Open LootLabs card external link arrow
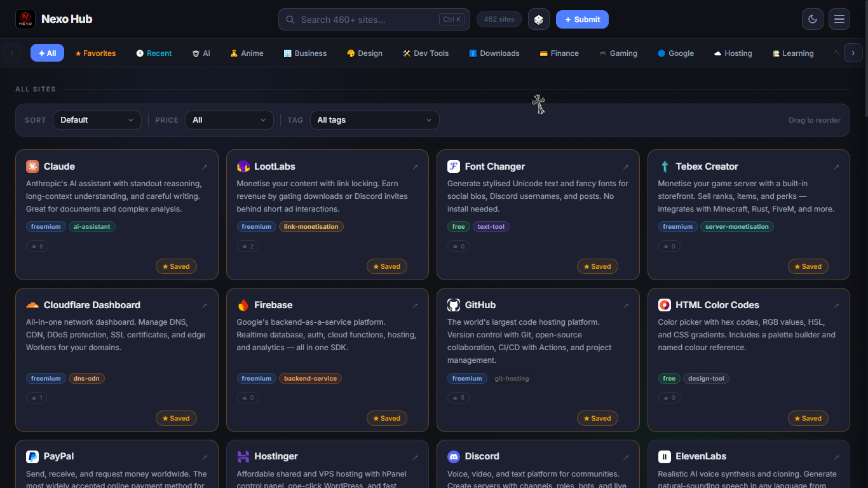 click(415, 167)
